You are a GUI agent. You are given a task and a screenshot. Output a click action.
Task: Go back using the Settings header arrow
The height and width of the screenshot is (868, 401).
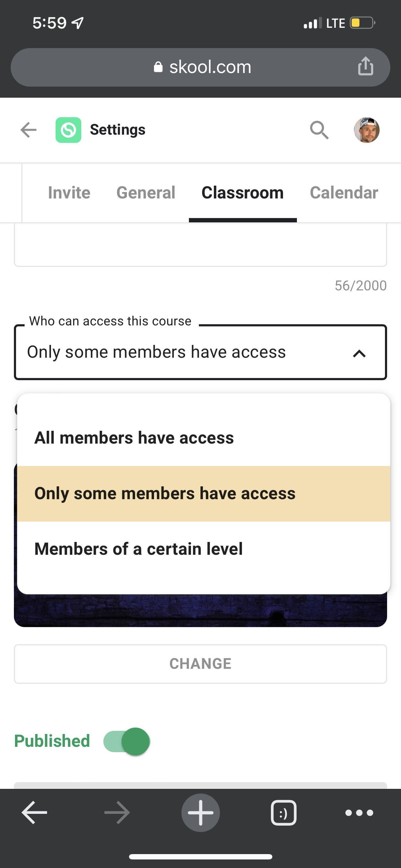pos(29,130)
